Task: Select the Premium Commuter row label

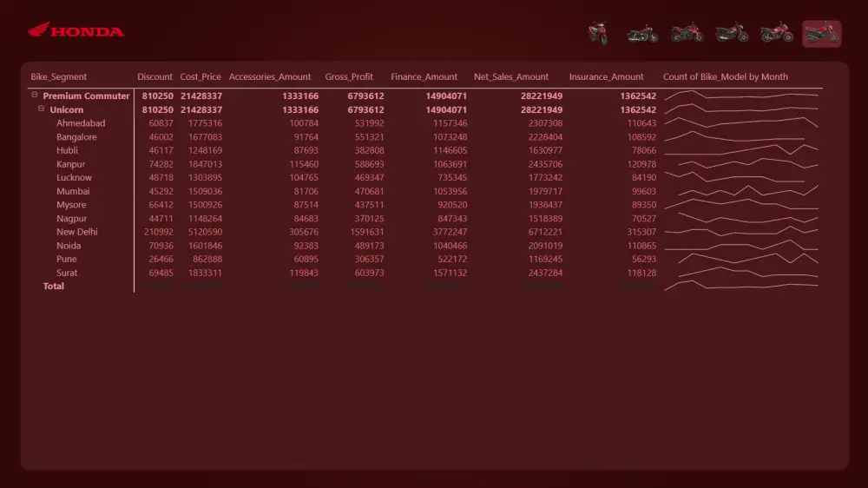Action: tap(86, 96)
